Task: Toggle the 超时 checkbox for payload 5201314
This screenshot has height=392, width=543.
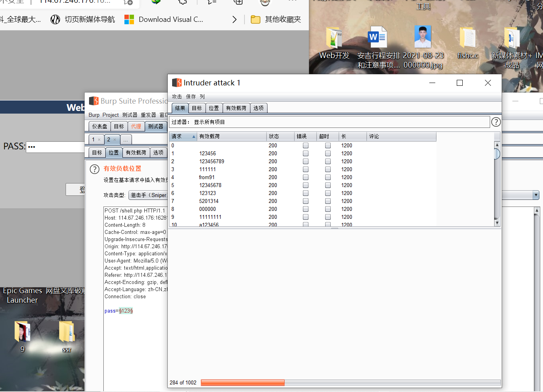Action: click(x=328, y=201)
